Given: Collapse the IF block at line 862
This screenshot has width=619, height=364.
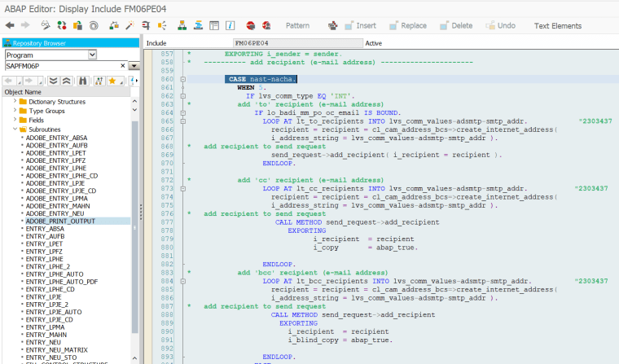Looking at the screenshot, I should click(182, 96).
